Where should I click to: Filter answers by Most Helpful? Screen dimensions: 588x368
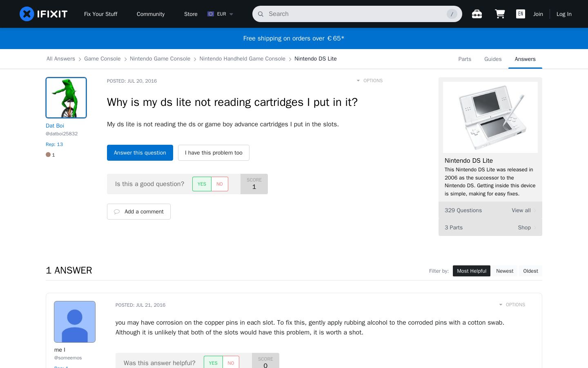pyautogui.click(x=472, y=271)
